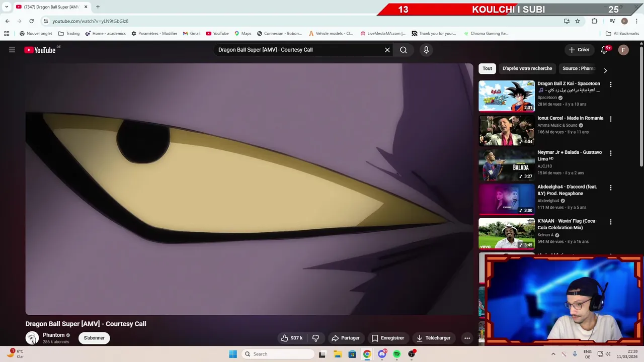The image size is (644, 362).
Task: Open the YouTube account avatar menu
Action: pyautogui.click(x=623, y=50)
